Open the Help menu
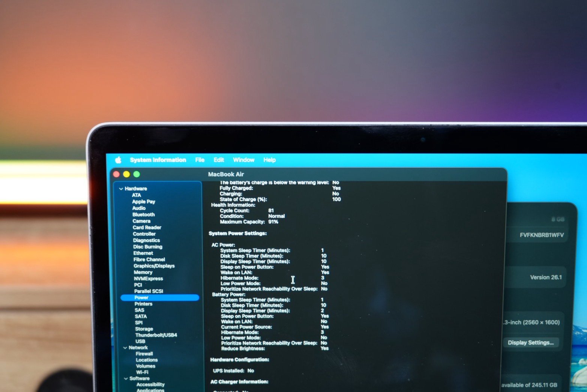Viewport: 587px width, 392px height. pyautogui.click(x=269, y=160)
